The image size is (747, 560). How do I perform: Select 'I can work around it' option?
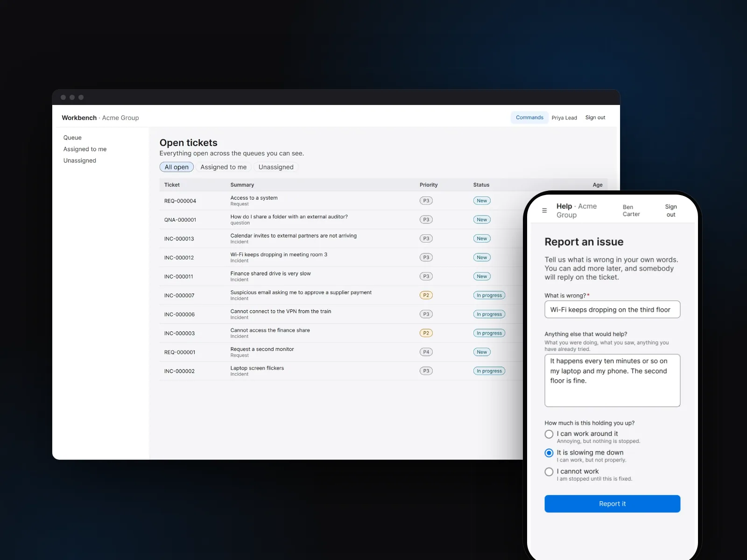549,434
